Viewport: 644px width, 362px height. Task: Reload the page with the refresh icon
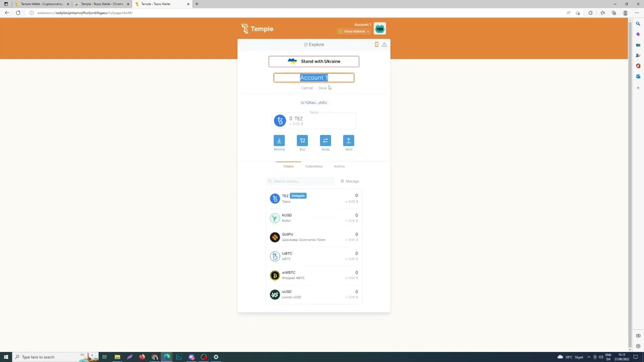point(18,13)
